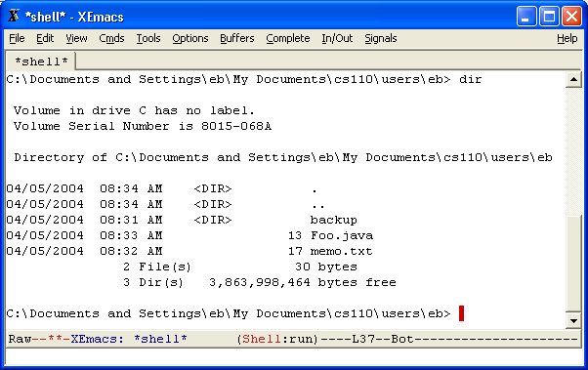Click 'Volume in drive C has no label.' line
This screenshot has height=370, width=588.
click(134, 110)
